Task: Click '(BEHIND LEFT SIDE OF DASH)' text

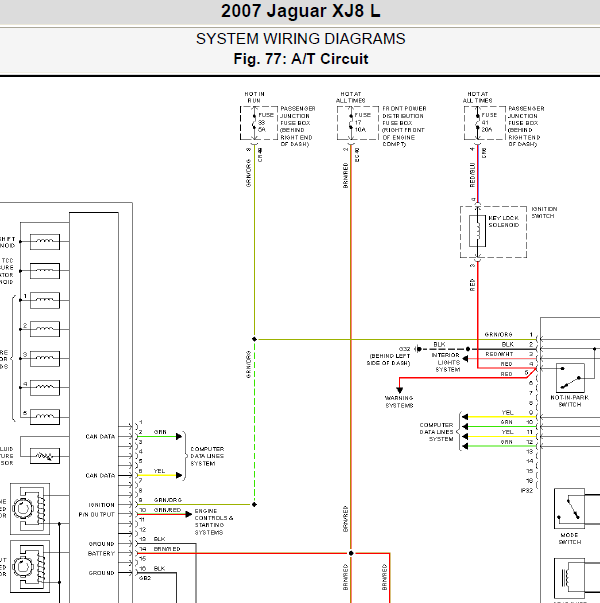Action: pyautogui.click(x=390, y=360)
